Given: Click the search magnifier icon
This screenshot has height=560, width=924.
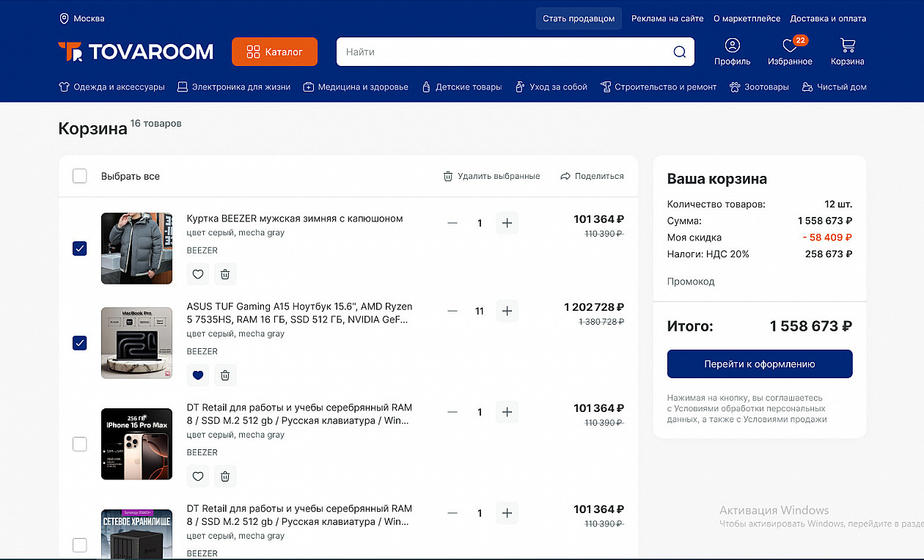Looking at the screenshot, I should click(x=680, y=52).
